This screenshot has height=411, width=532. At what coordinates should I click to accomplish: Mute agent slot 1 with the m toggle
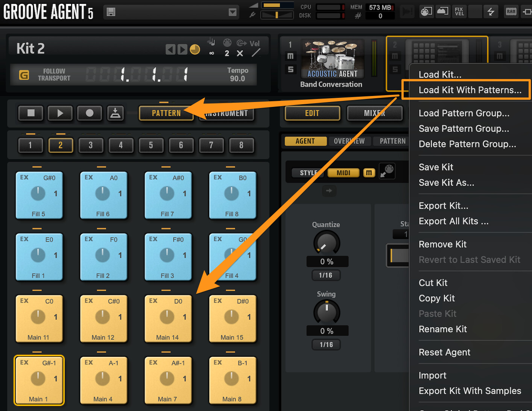pos(290,56)
